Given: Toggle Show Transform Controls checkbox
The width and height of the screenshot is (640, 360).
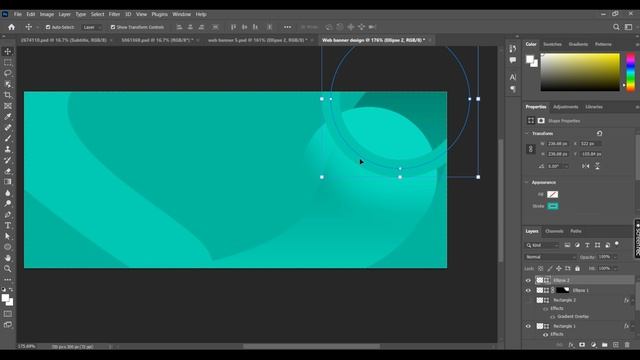Looking at the screenshot, I should coord(113,27).
